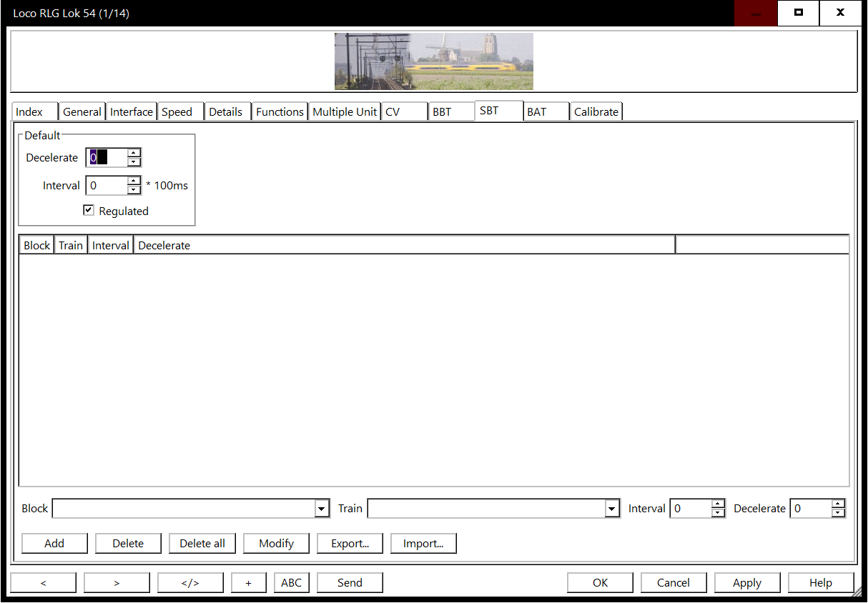Screen dimensions: 868x603
Task: Toggle the Regulated checkbox
Action: coord(89,210)
